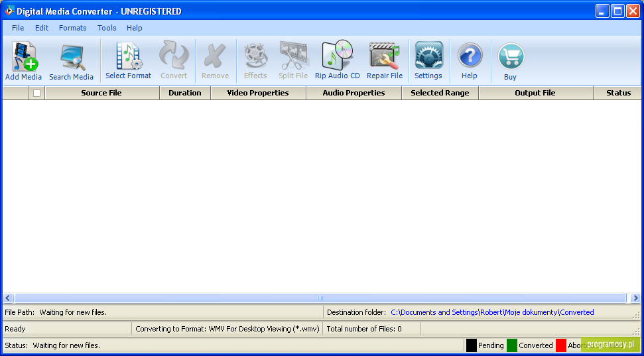Launch Rip Audio CD tool

point(338,61)
